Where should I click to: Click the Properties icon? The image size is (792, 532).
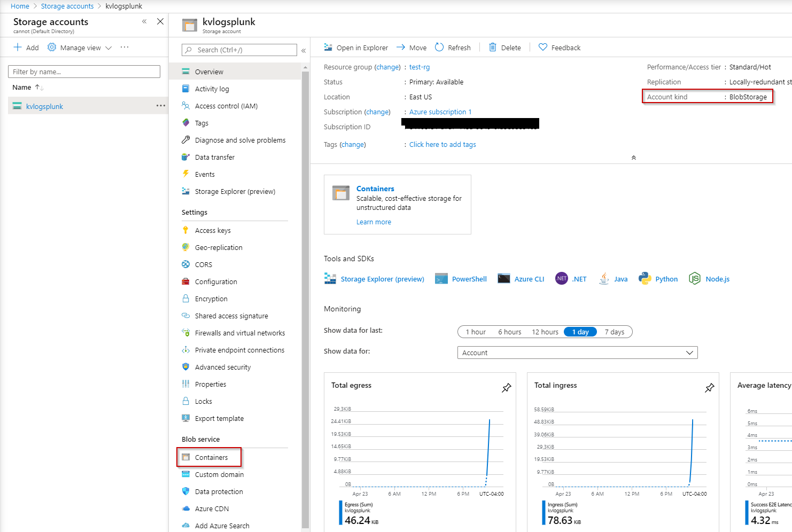point(185,384)
